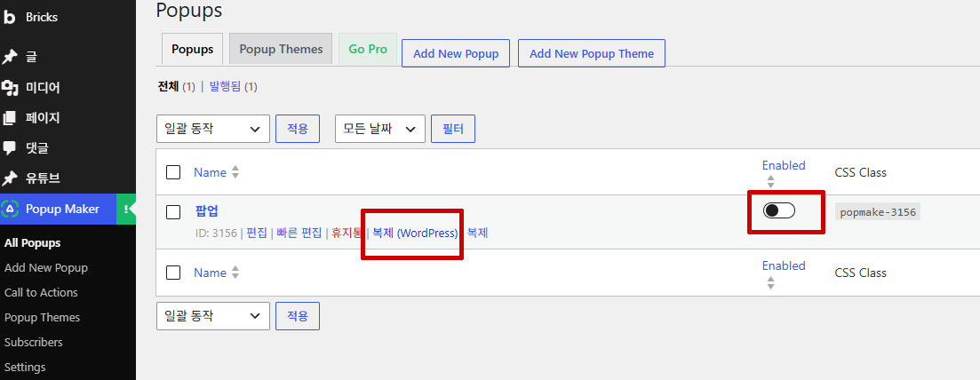Click the pin icon beside 유튜브
The image size is (980, 380).
(10, 178)
